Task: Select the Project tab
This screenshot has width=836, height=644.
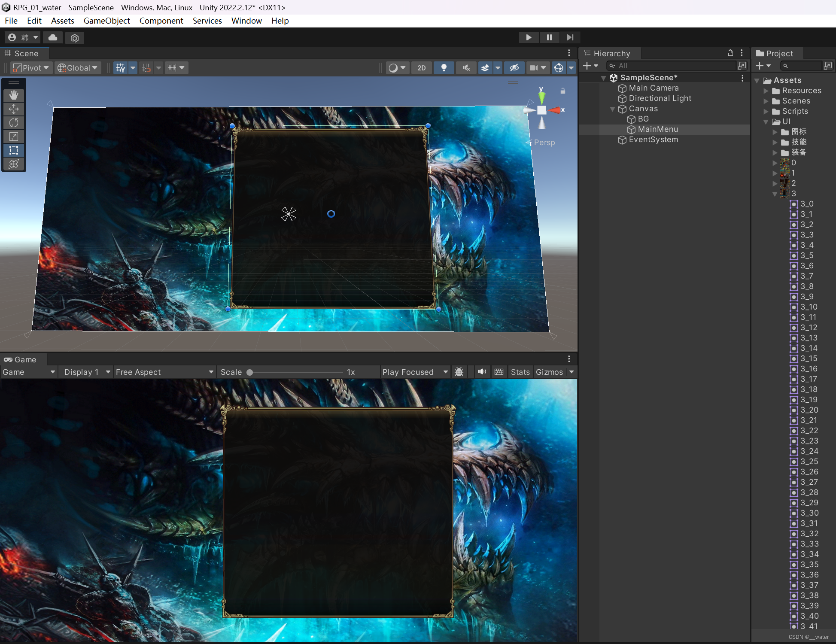Action: coord(777,53)
